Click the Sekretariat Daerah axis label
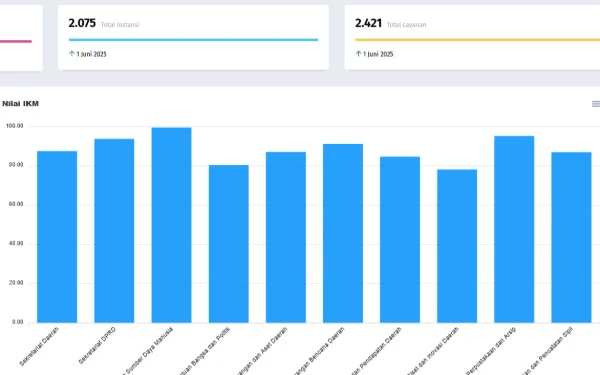 tap(39, 346)
